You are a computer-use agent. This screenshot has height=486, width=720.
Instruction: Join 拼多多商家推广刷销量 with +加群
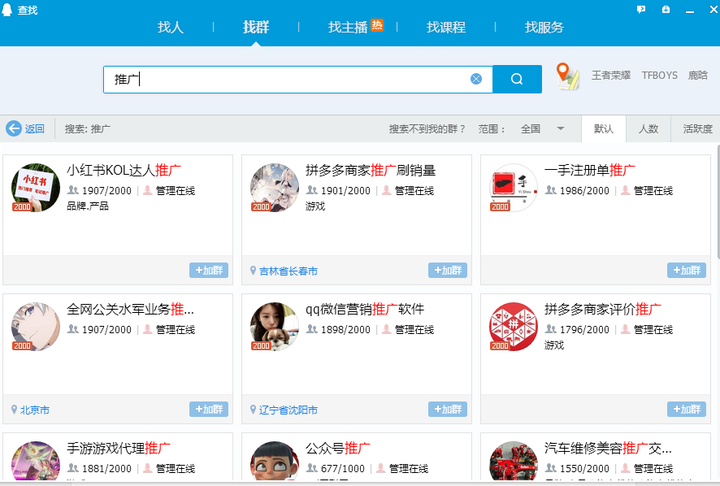[448, 270]
